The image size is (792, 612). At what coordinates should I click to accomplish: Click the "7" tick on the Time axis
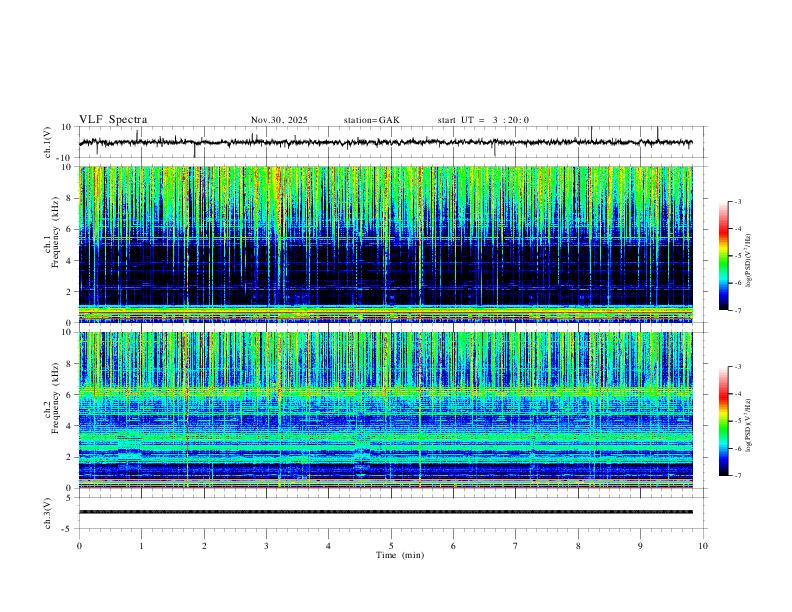(516, 546)
